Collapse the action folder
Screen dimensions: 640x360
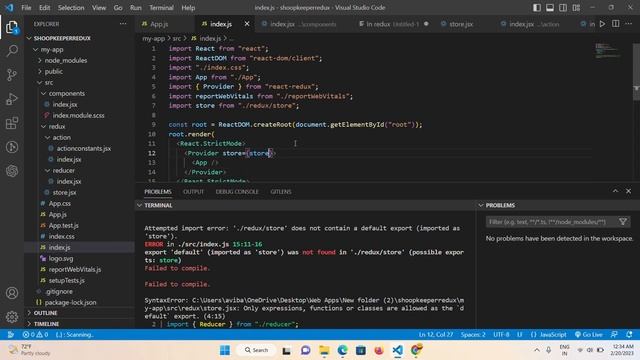pos(61,138)
